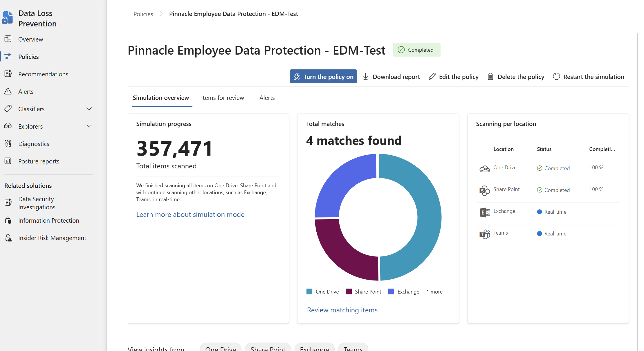Click the Diagnostics tools icon
The width and height of the screenshot is (644, 351).
pyautogui.click(x=8, y=143)
